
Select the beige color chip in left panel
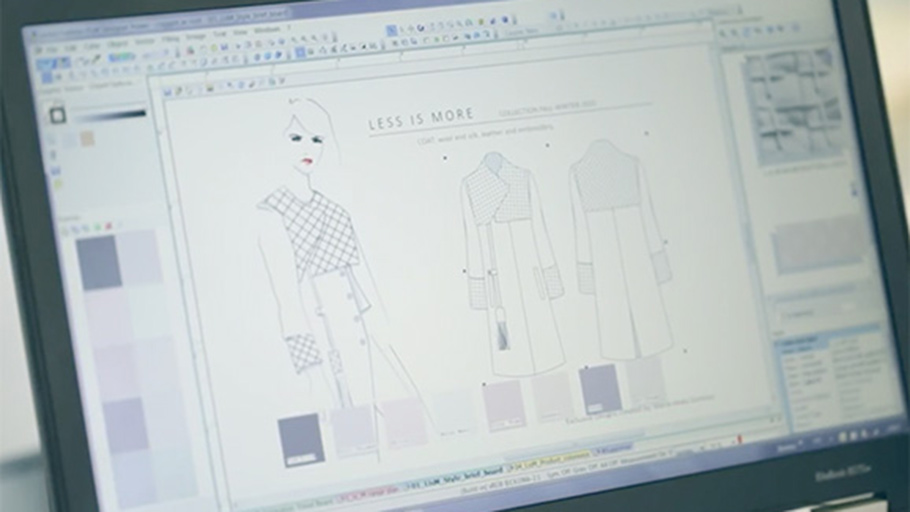[x=87, y=139]
